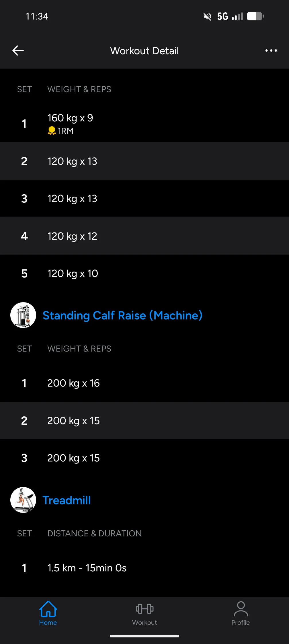Switch to the Profile tab label

pos(241,622)
